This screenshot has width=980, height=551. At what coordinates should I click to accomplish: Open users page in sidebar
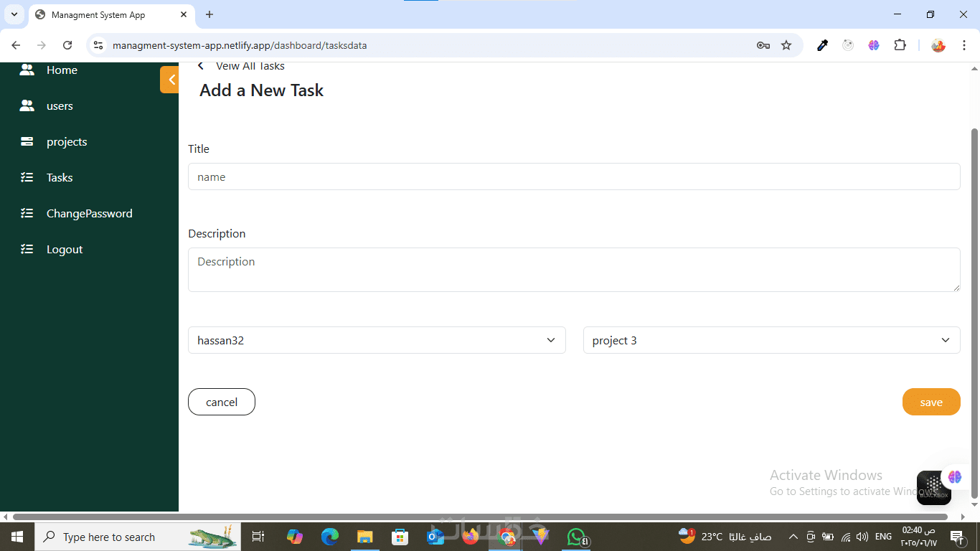[60, 105]
